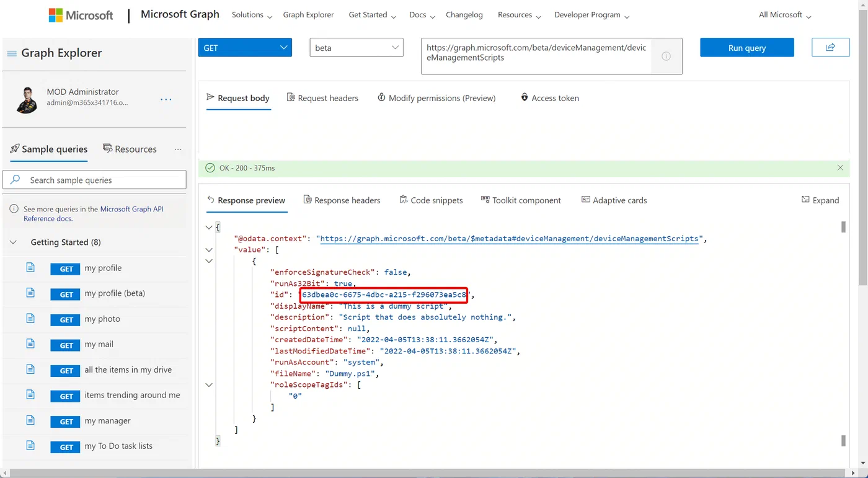Open the Modify permissions (Preview) tab

(x=436, y=98)
